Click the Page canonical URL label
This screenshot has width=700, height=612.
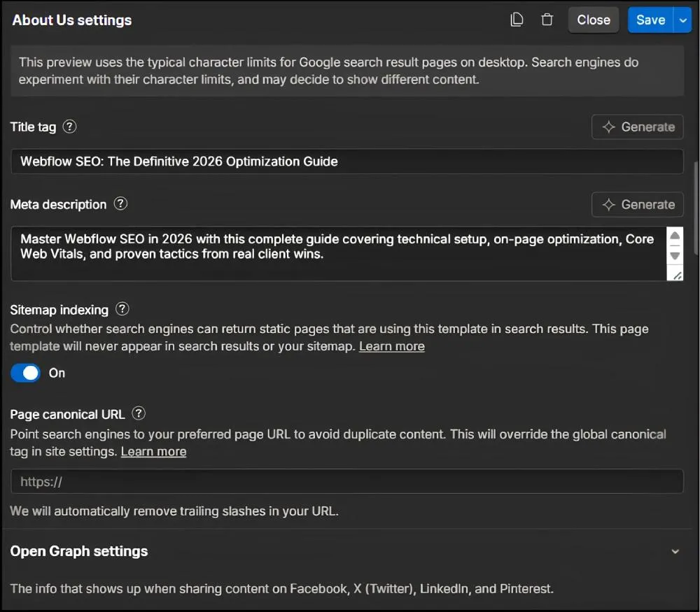pyautogui.click(x=67, y=414)
